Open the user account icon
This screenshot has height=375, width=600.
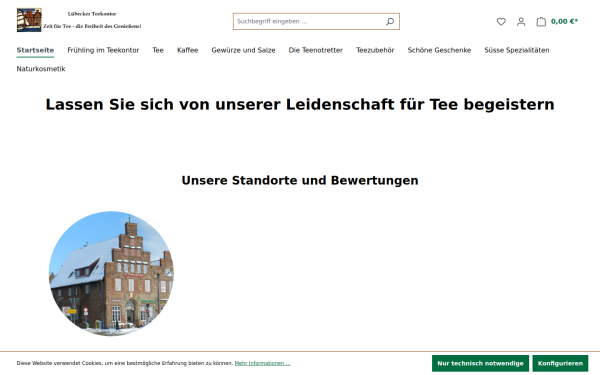click(x=521, y=21)
